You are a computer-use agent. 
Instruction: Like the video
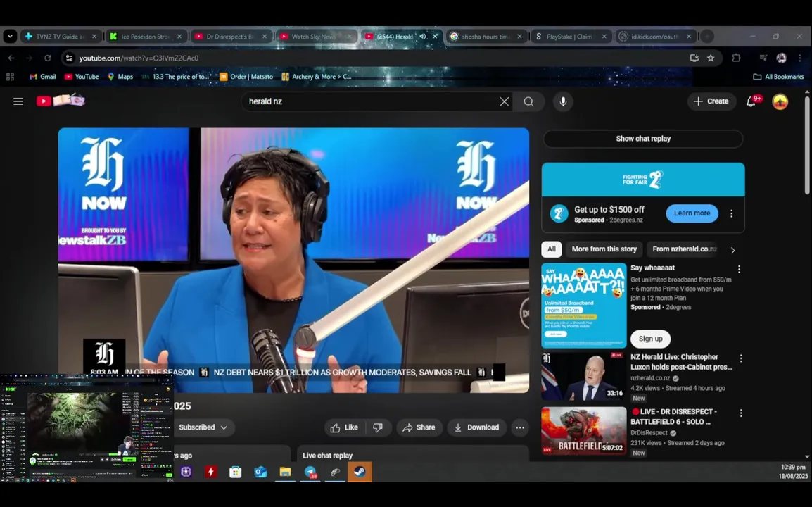point(345,427)
